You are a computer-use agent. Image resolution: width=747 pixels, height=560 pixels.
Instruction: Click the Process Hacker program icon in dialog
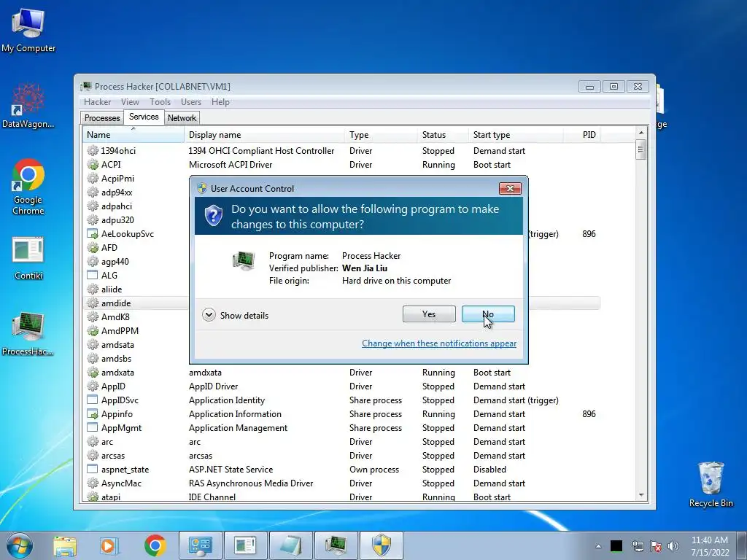[x=244, y=260]
